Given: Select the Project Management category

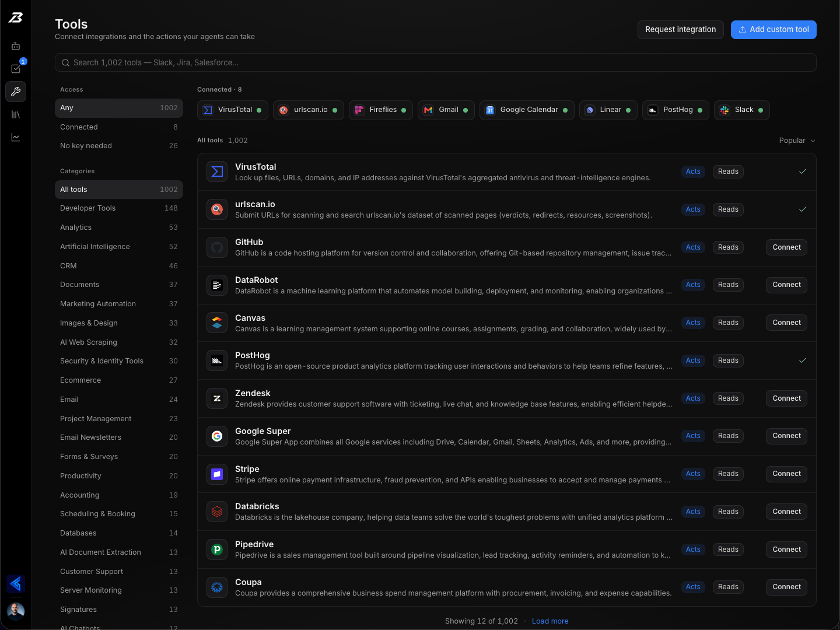Looking at the screenshot, I should pyautogui.click(x=119, y=419).
